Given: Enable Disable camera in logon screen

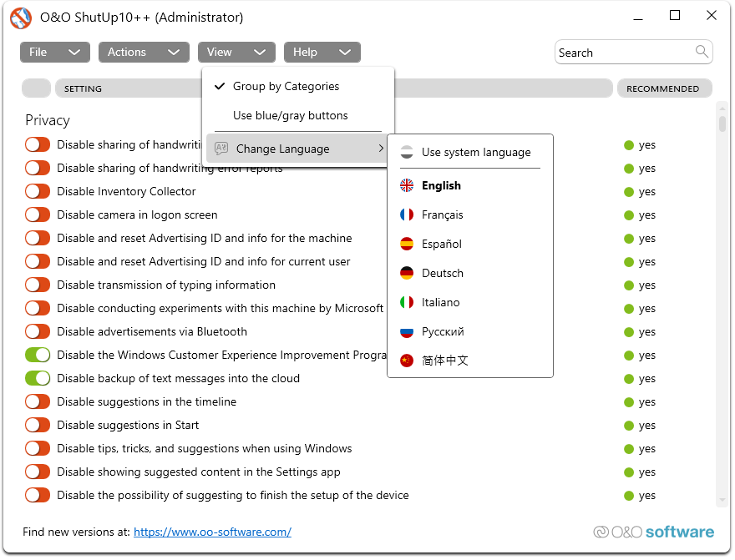Looking at the screenshot, I should 38,215.
